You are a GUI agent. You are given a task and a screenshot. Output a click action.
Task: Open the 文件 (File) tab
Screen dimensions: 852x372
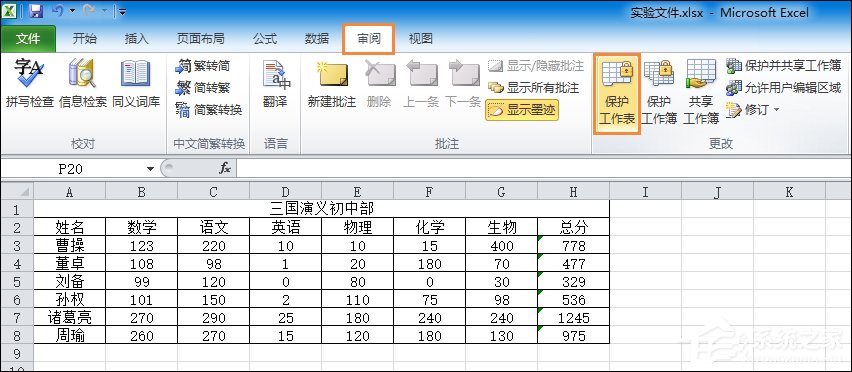point(28,39)
